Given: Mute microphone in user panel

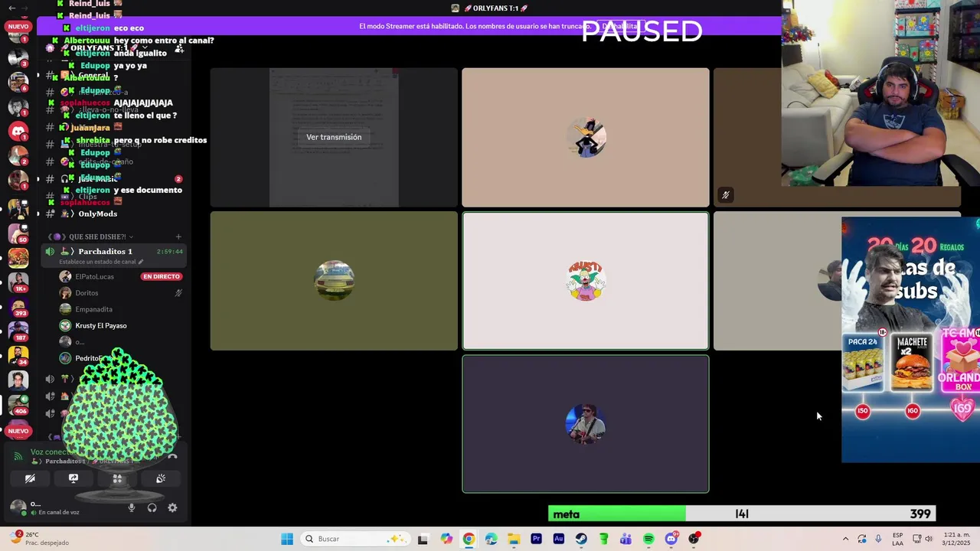Looking at the screenshot, I should pyautogui.click(x=132, y=507).
